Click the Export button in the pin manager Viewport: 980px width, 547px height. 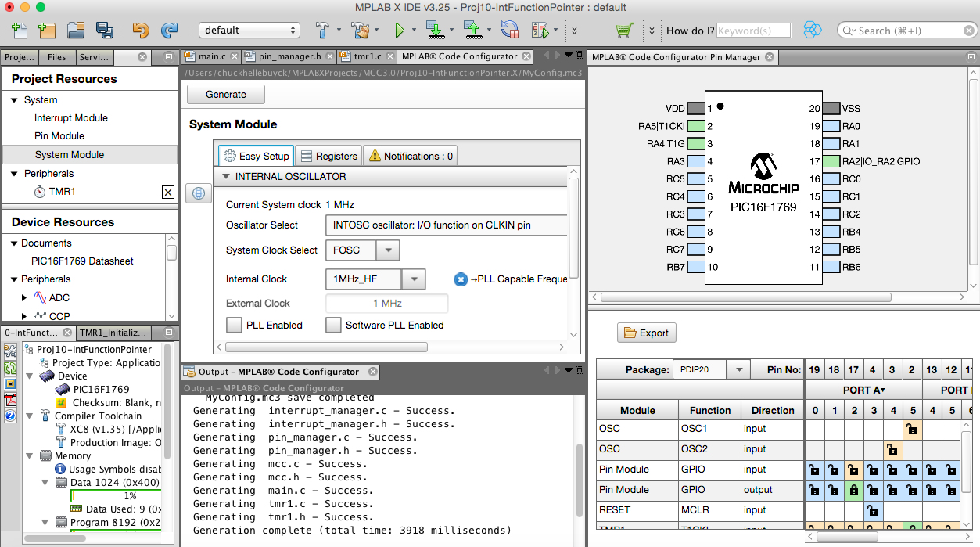click(646, 332)
